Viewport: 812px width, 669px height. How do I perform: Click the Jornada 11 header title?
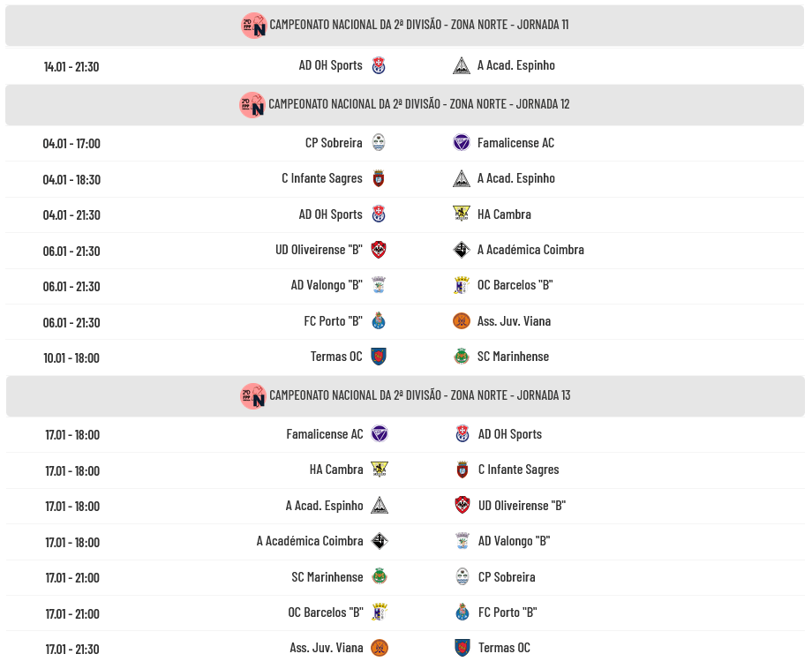tap(418, 25)
